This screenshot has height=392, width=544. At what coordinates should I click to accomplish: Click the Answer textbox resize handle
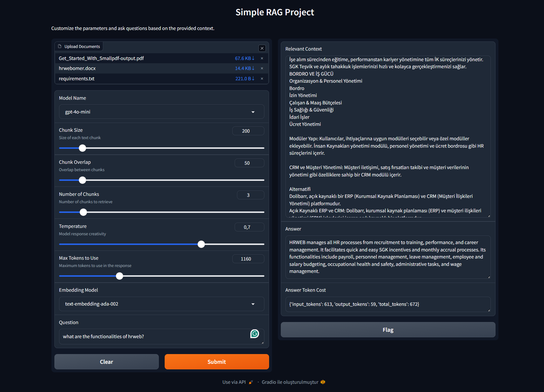click(489, 277)
